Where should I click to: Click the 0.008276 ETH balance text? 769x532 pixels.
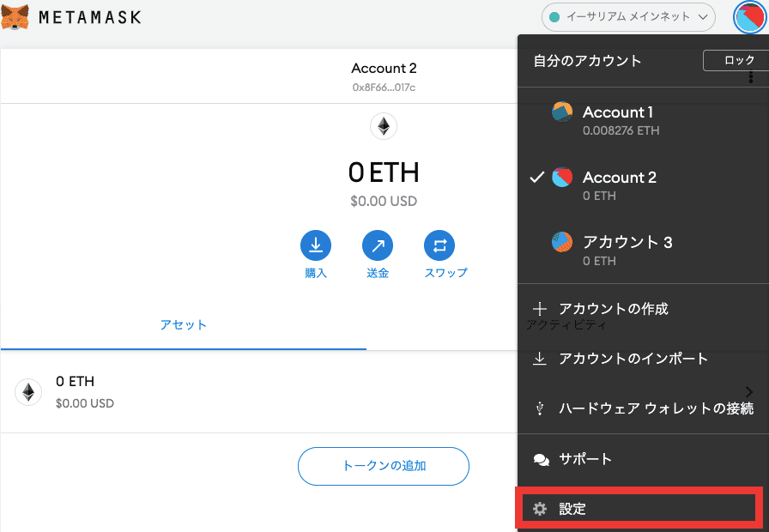pyautogui.click(x=621, y=130)
